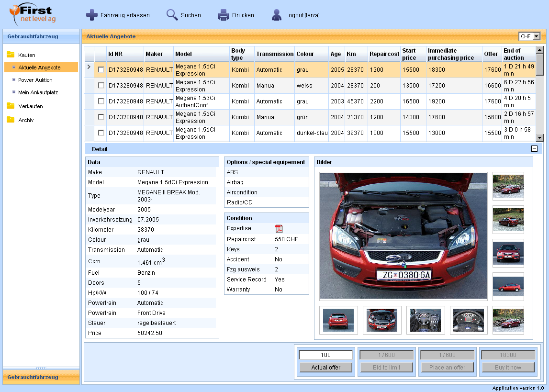Click the offer amount input field

(x=326, y=355)
